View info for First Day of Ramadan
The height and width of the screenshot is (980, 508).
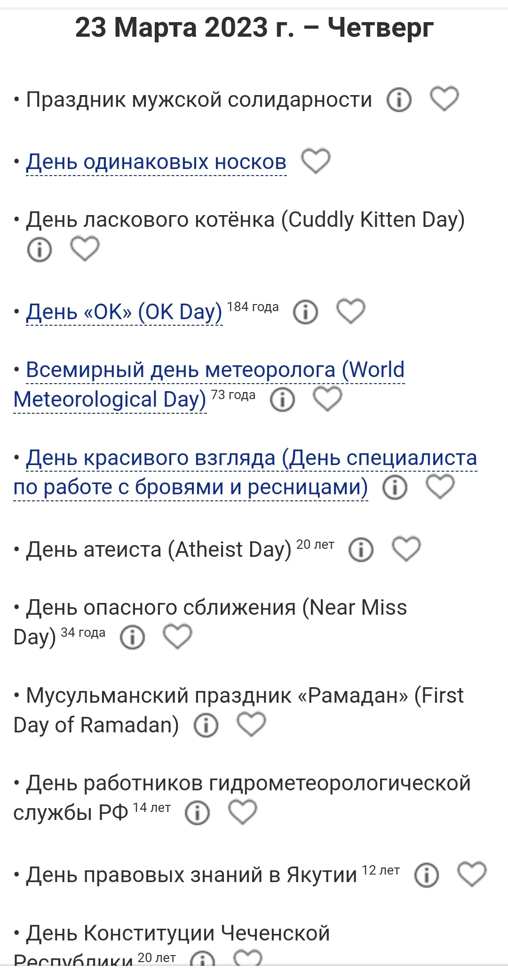(x=206, y=725)
